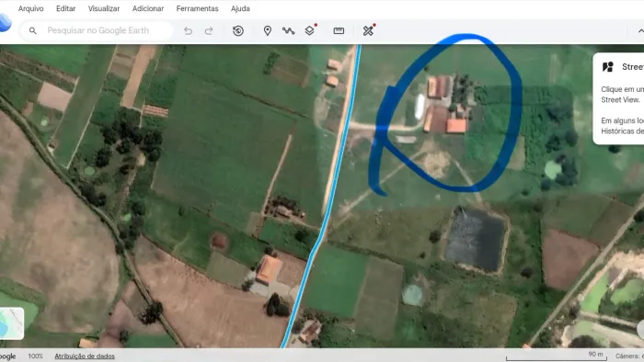Viewport: 644px width, 362px height.
Task: Open the Arquivo menu
Action: coord(30,8)
